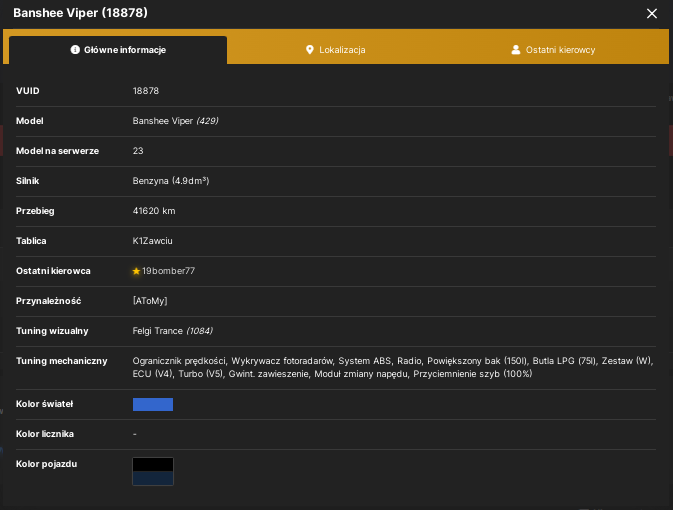Select the Główne informacje tab
This screenshot has height=510, width=673.
pyautogui.click(x=118, y=50)
